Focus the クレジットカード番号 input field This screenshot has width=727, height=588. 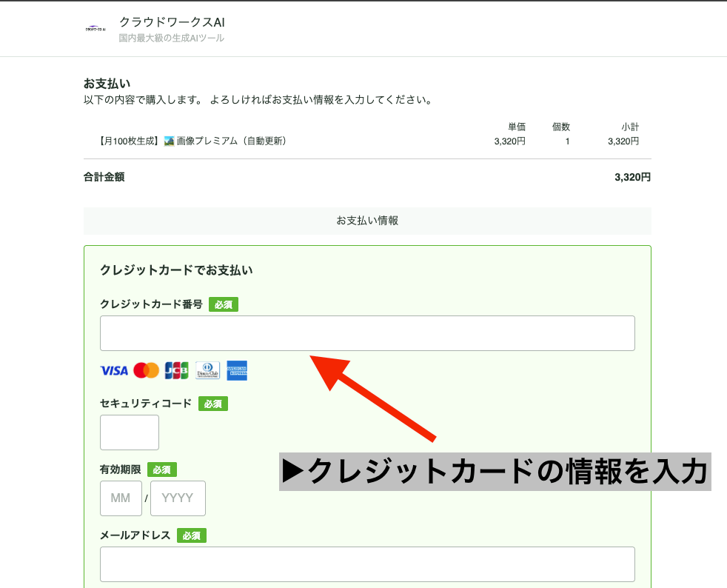(367, 333)
